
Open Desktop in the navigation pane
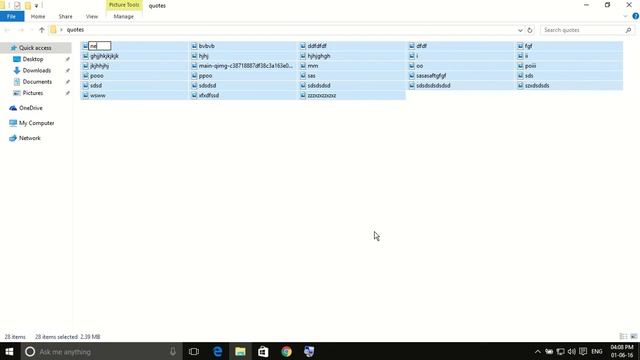(33, 59)
